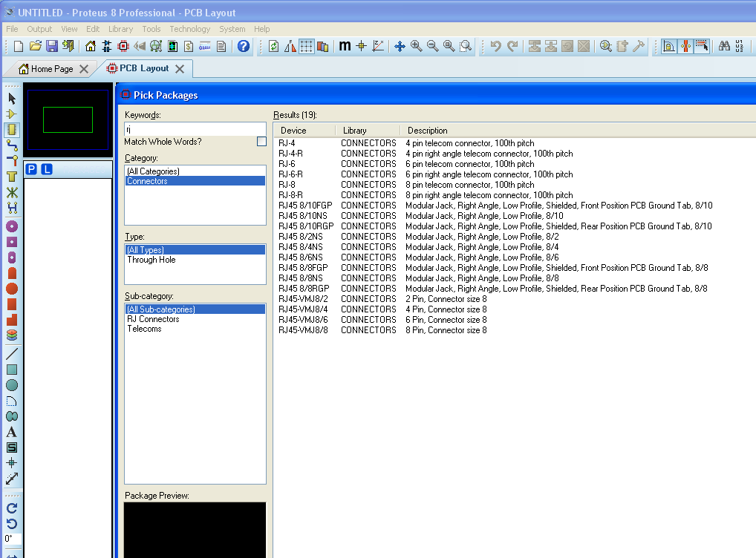Click the Zoom Out magnifier icon
The width and height of the screenshot is (756, 558).
click(x=432, y=46)
